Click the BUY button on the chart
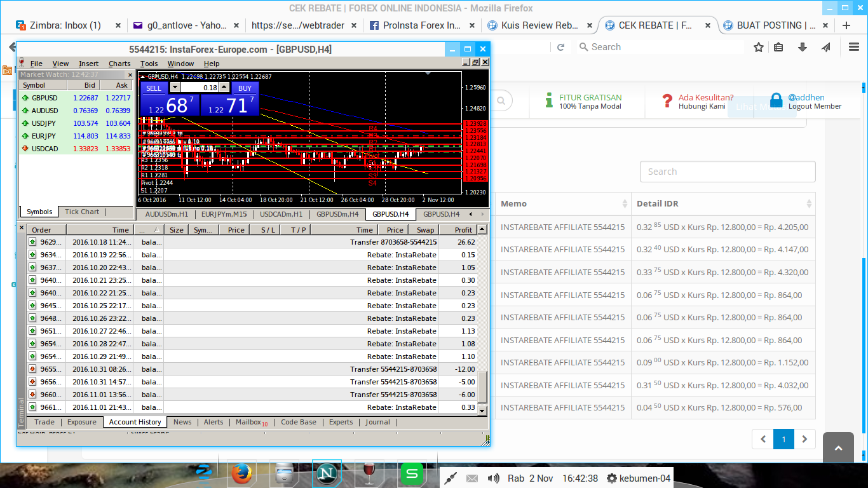Image resolution: width=868 pixels, height=488 pixels. pyautogui.click(x=245, y=88)
